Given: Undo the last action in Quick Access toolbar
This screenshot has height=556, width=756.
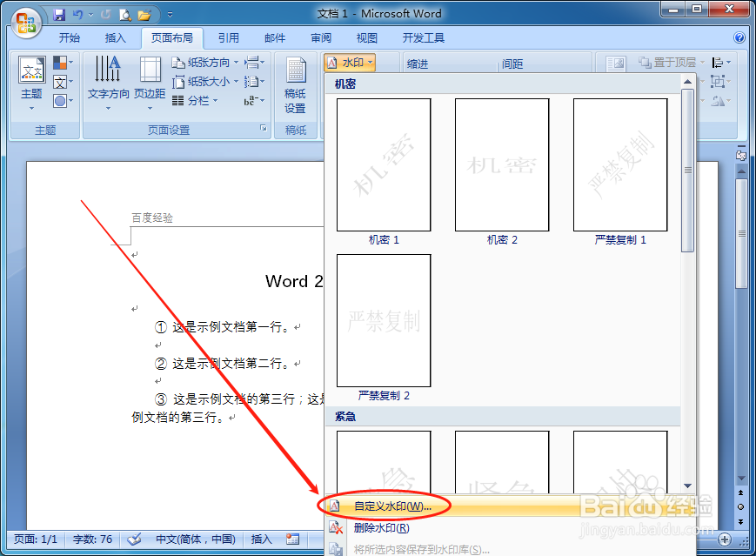Looking at the screenshot, I should tap(77, 15).
